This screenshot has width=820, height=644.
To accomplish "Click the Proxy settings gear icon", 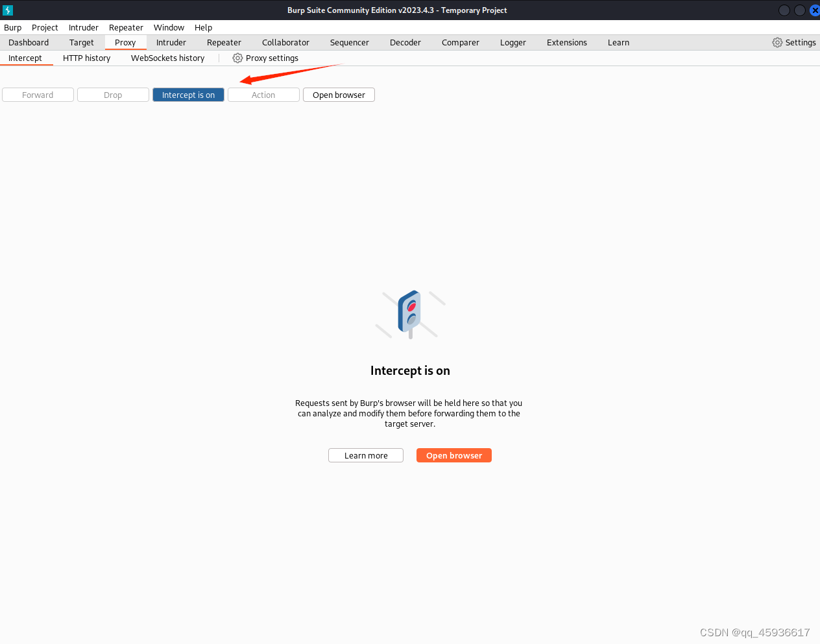I will pos(237,58).
